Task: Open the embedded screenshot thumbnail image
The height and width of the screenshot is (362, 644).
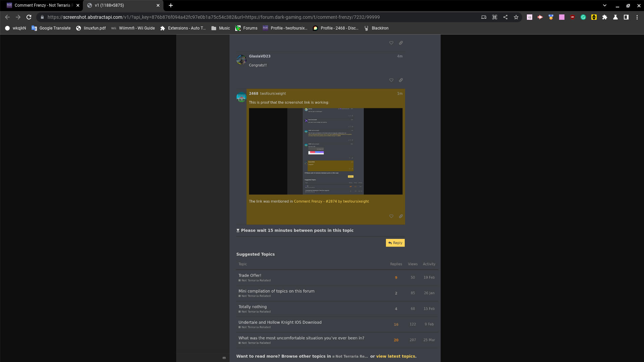Action: [x=326, y=151]
